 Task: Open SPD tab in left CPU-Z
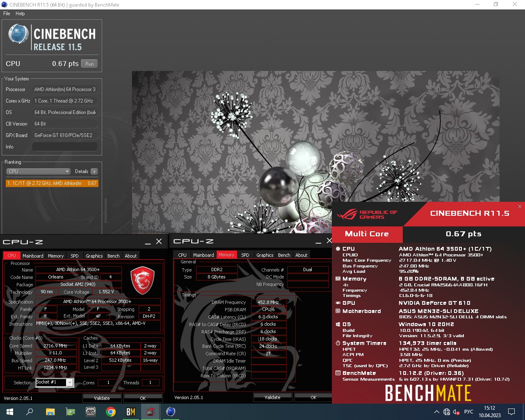75,256
